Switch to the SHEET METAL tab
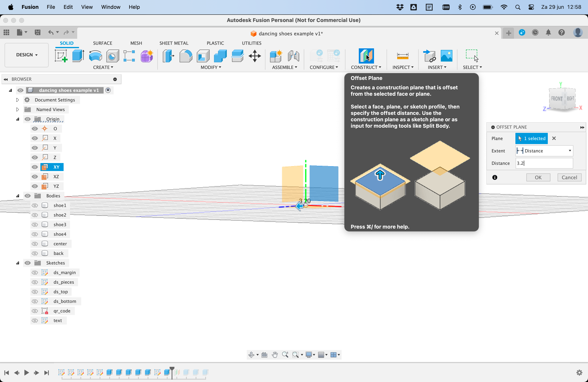588x382 pixels. pos(174,43)
